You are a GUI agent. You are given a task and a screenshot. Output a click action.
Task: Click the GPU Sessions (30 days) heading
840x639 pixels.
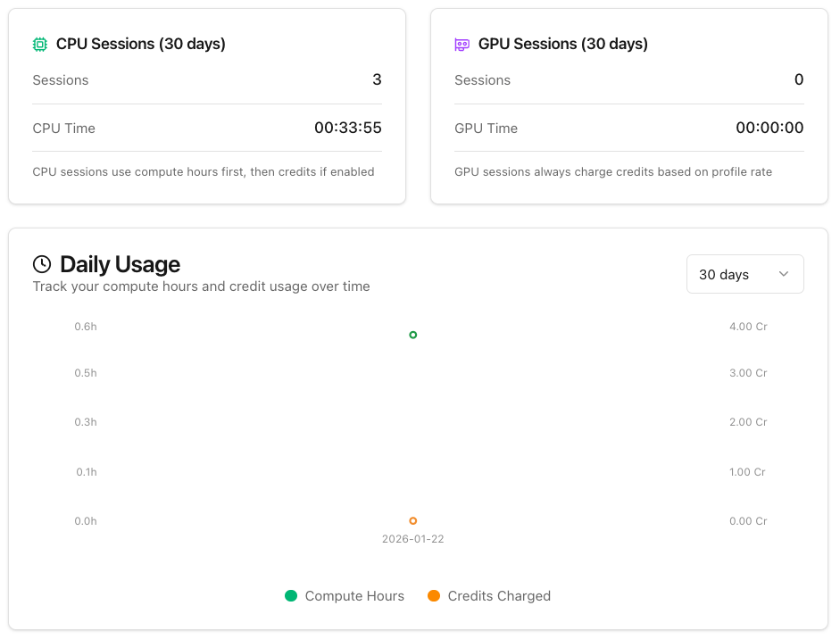point(562,44)
